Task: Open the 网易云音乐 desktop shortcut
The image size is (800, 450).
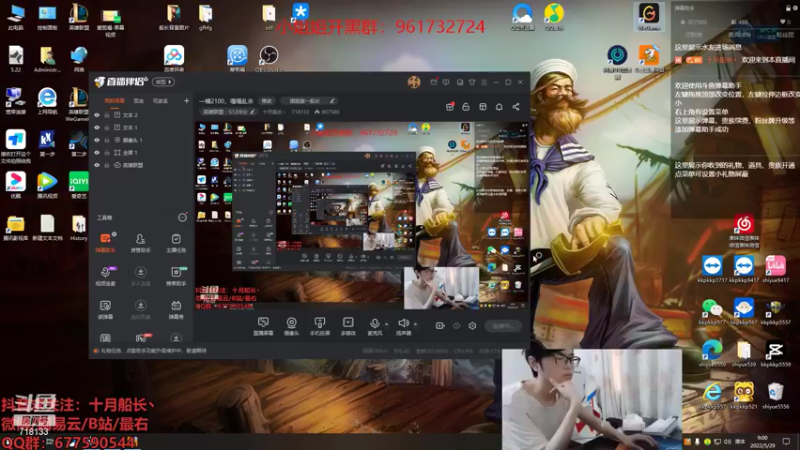Action: coord(743,231)
